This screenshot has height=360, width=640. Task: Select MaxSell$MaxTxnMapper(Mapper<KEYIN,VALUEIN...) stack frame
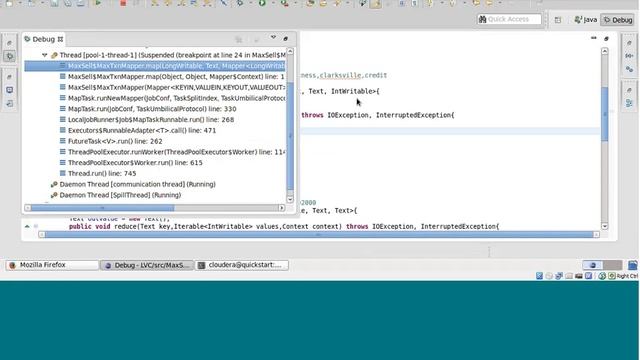tap(172, 87)
